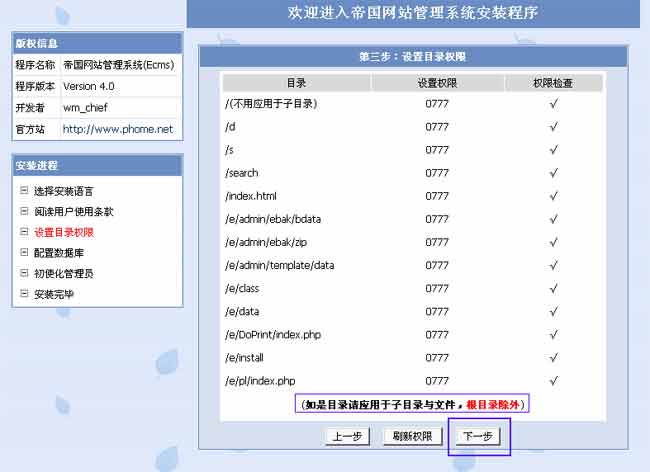
Task: Click the checkmark in the /e/install row
Action: 553,358
